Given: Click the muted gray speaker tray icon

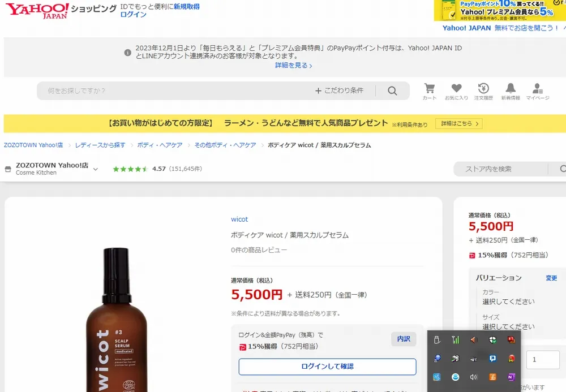Looking at the screenshot, I should click(x=474, y=359).
